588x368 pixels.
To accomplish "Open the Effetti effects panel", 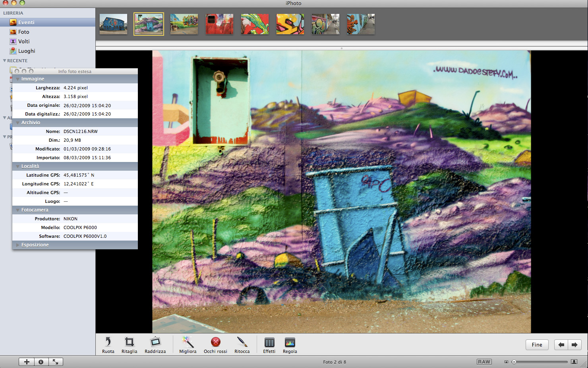I will click(x=269, y=345).
